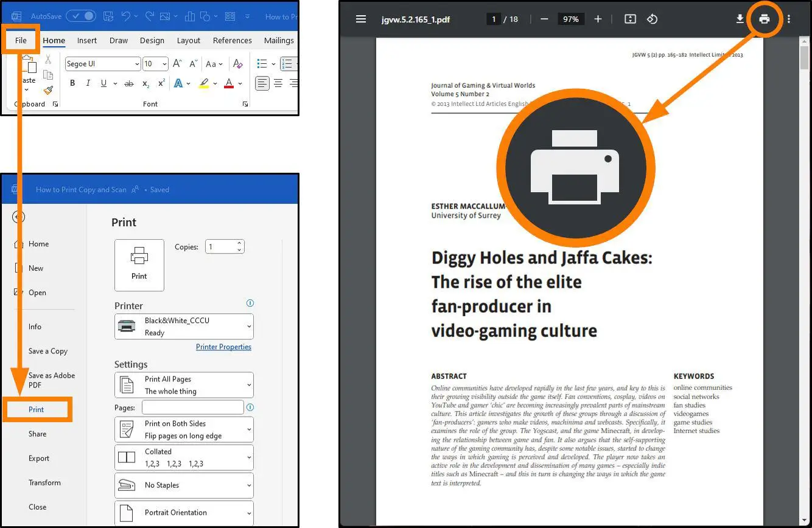Click the fit-to-page icon in the PDF viewer
Image resolution: width=812 pixels, height=528 pixels.
click(x=630, y=19)
